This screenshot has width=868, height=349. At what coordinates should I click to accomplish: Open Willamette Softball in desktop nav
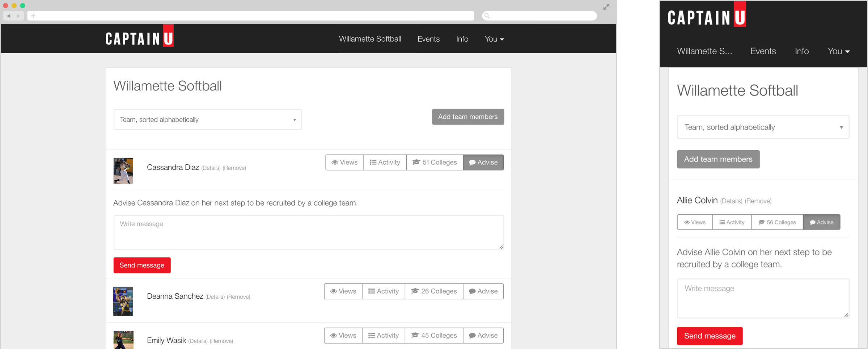click(370, 39)
